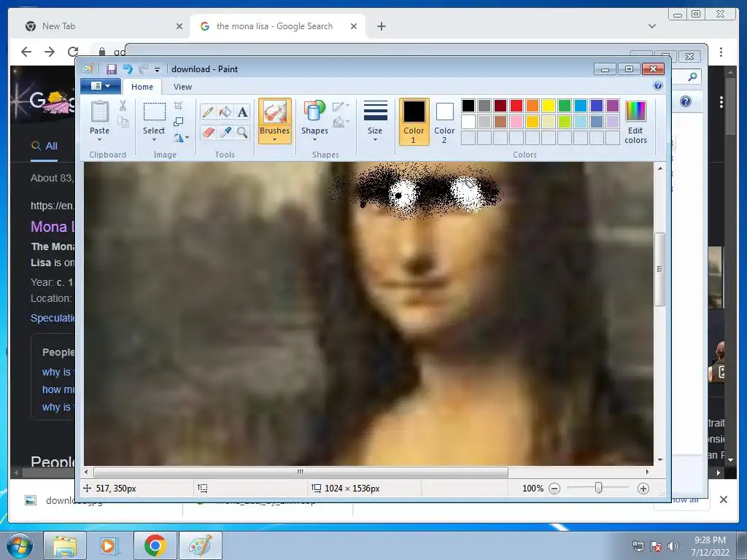The height and width of the screenshot is (560, 747).
Task: Switch to the Home ribbon tab
Action: [x=142, y=87]
